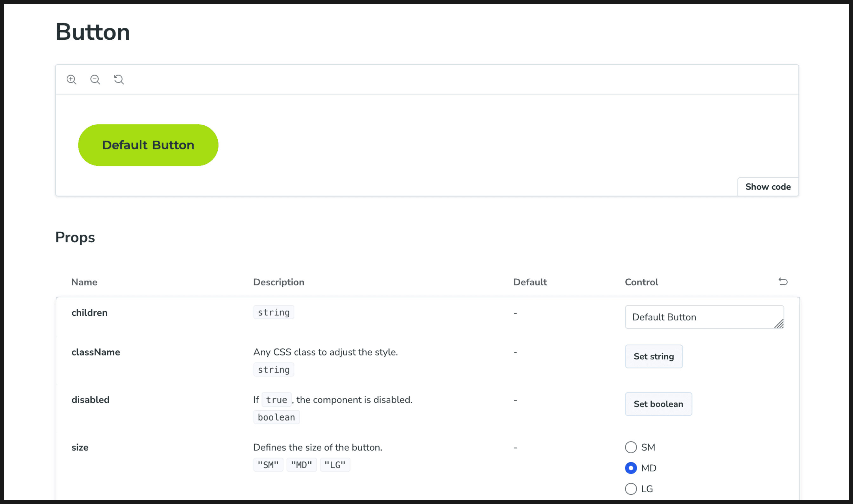This screenshot has width=853, height=504.
Task: Click Set string for className
Action: click(x=654, y=356)
